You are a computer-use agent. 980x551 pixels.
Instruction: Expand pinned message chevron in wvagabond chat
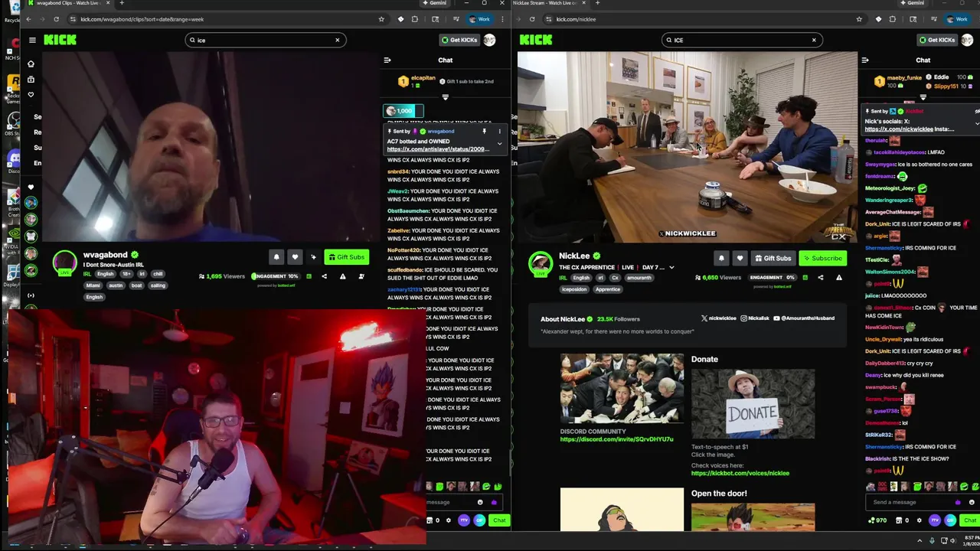[499, 143]
